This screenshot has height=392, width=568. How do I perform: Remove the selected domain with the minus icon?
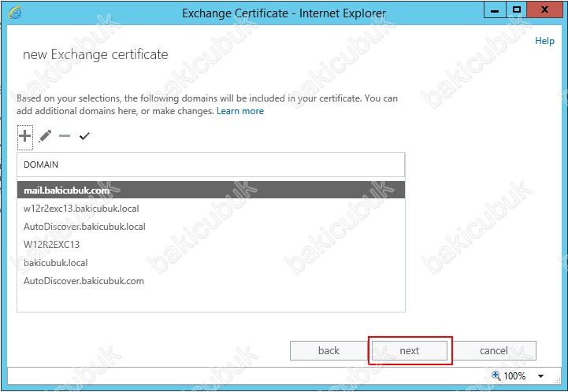coord(65,136)
